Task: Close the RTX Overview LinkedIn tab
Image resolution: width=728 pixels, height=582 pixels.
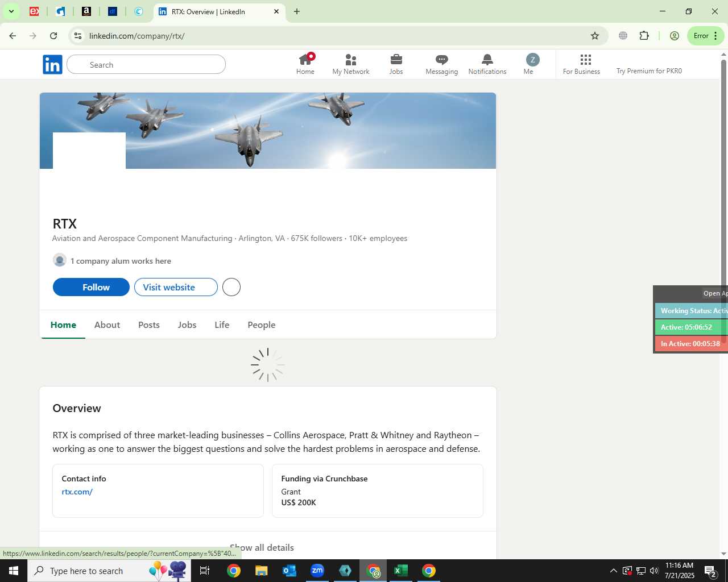Action: point(276,11)
